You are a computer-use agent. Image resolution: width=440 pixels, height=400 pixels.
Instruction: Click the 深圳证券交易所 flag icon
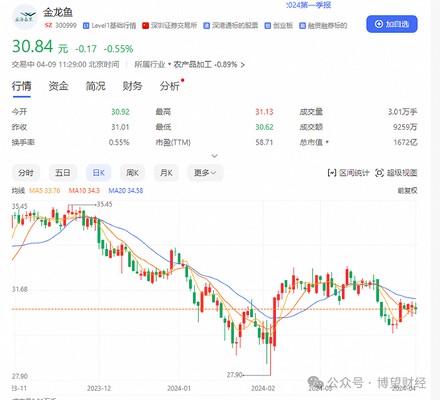tap(145, 26)
